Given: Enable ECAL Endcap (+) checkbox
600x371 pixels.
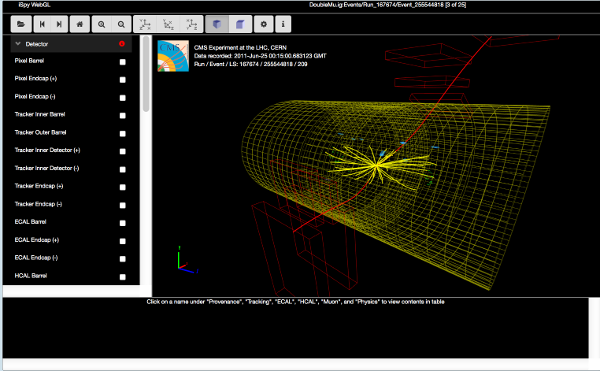Looking at the screenshot, I should [x=122, y=241].
